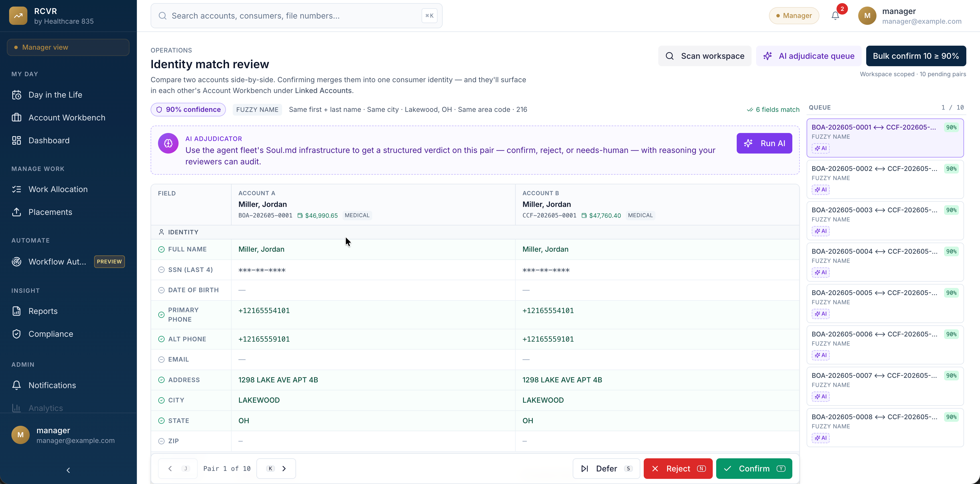
Task: Click the Compliance shield icon
Action: (16, 334)
